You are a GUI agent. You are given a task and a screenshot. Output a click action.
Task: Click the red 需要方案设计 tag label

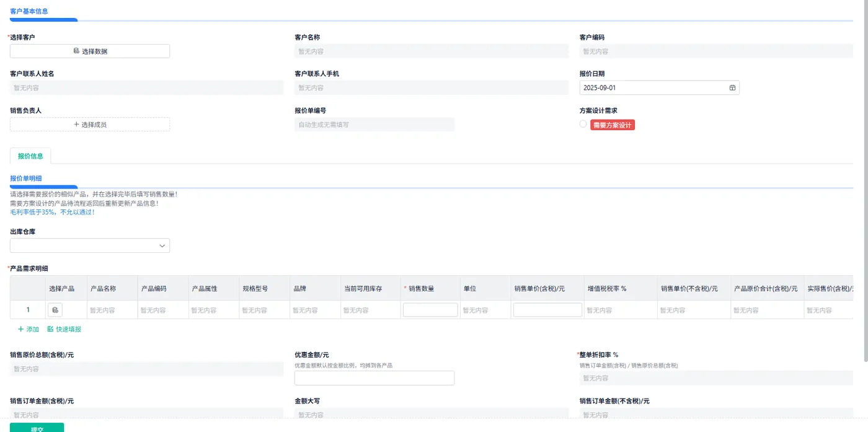point(613,125)
